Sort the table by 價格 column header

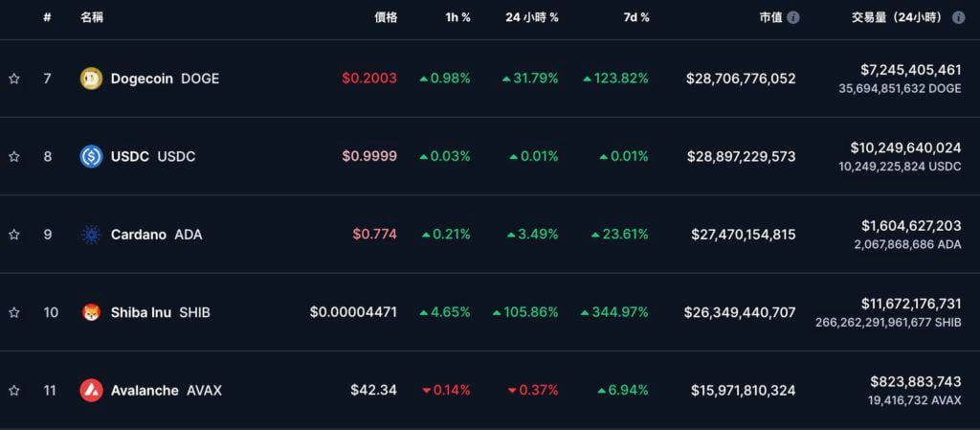tap(386, 17)
